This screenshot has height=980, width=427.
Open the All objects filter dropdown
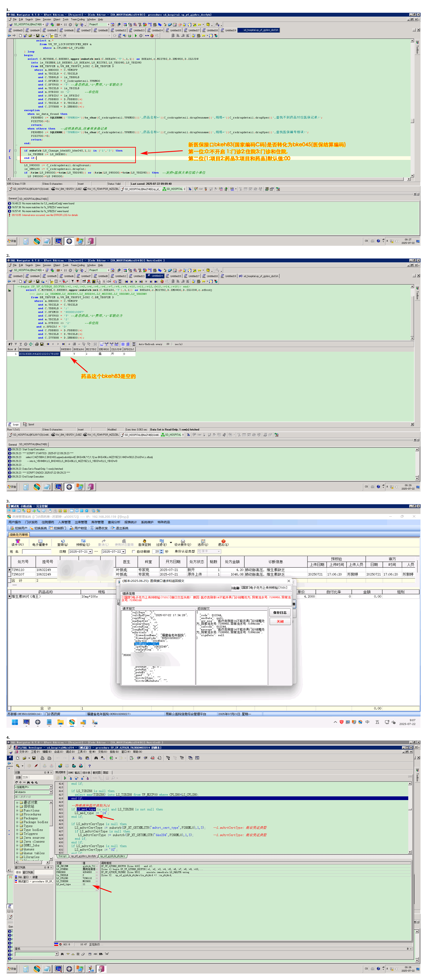coord(51,792)
